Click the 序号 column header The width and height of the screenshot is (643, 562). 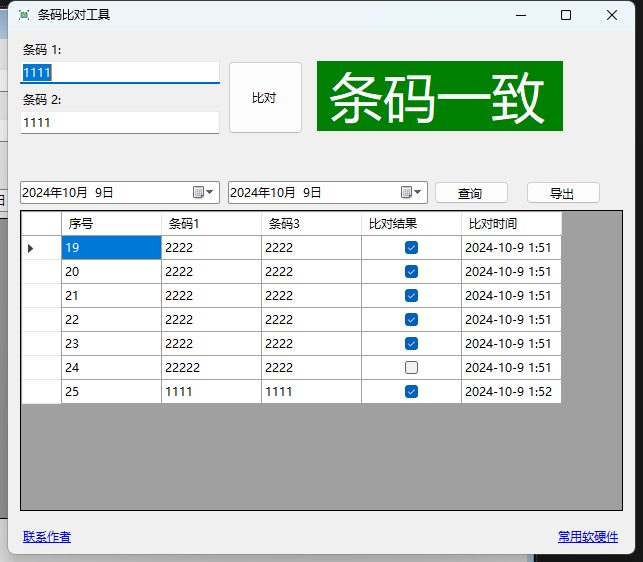(110, 223)
